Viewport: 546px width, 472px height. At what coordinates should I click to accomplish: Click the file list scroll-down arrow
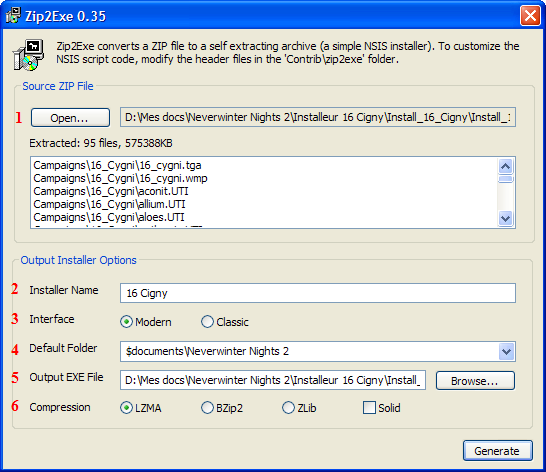point(505,219)
